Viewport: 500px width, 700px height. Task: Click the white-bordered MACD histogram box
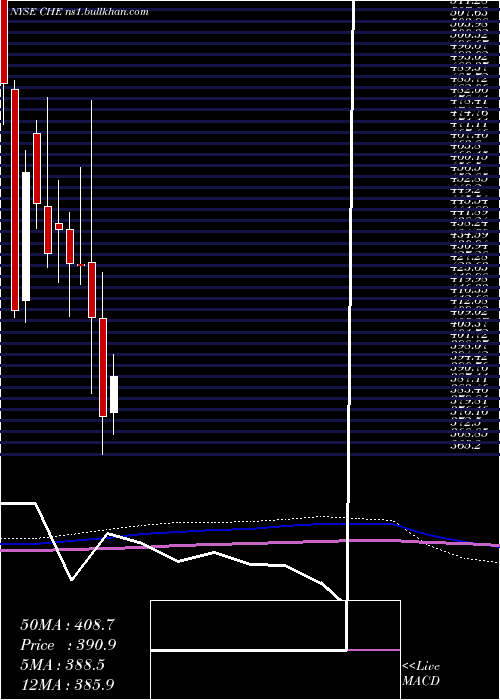[x=275, y=650]
